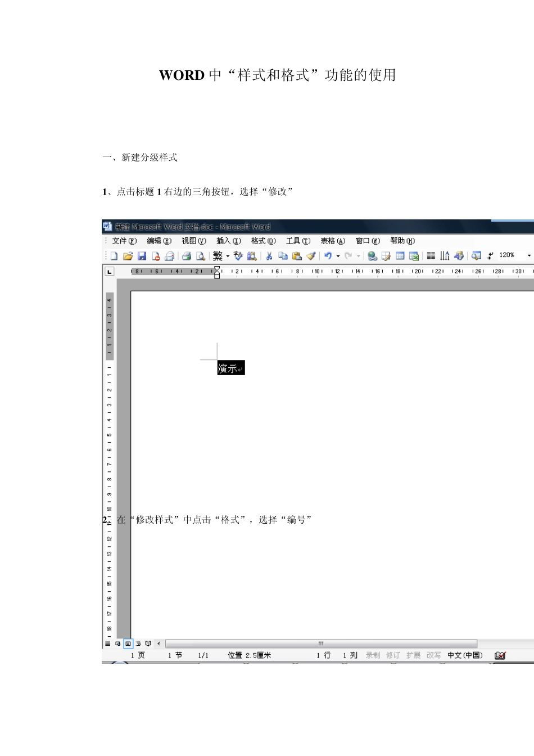Image resolution: width=534 pixels, height=756 pixels.
Task: Click 中文(中国) language in status bar
Action: tap(465, 655)
